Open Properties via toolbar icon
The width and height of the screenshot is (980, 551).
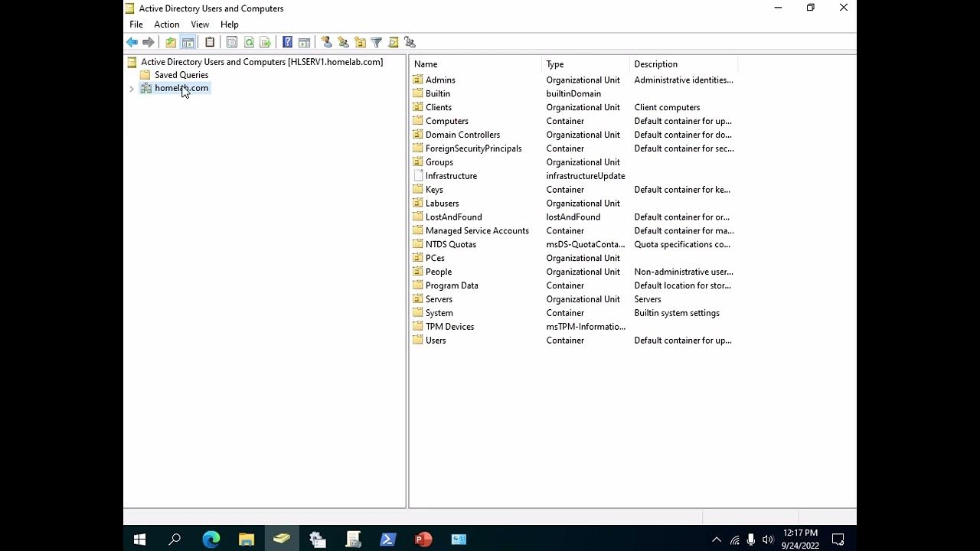coord(232,42)
